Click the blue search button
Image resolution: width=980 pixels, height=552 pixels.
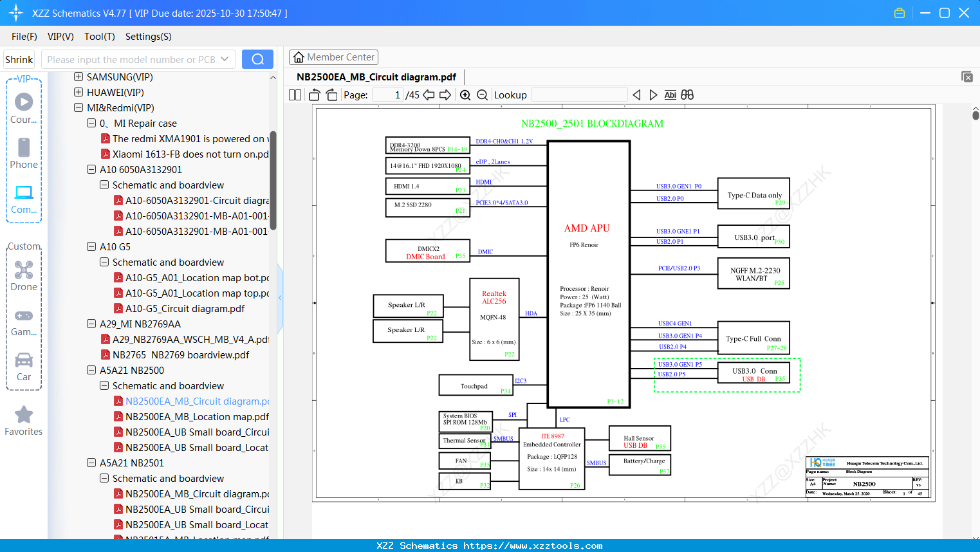coord(257,59)
